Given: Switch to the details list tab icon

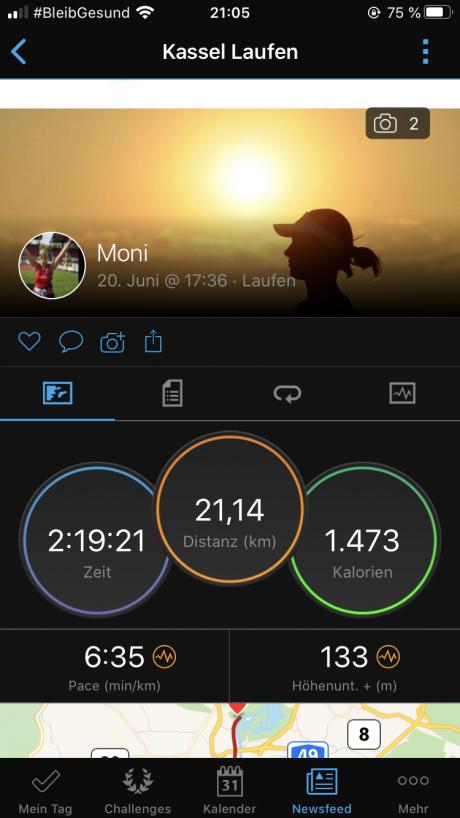Looking at the screenshot, I should [172, 393].
